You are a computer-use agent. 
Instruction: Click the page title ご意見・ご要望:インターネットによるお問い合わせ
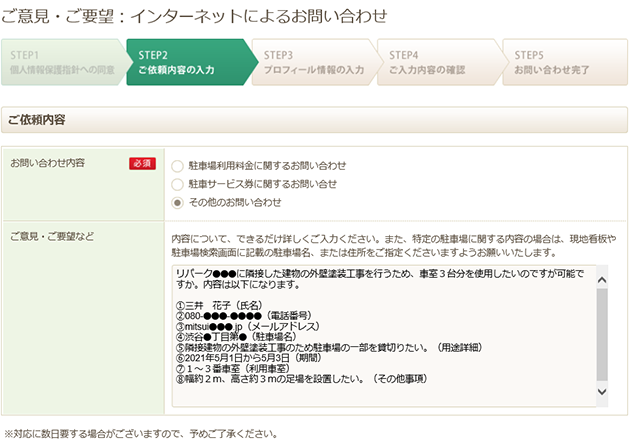point(194,16)
